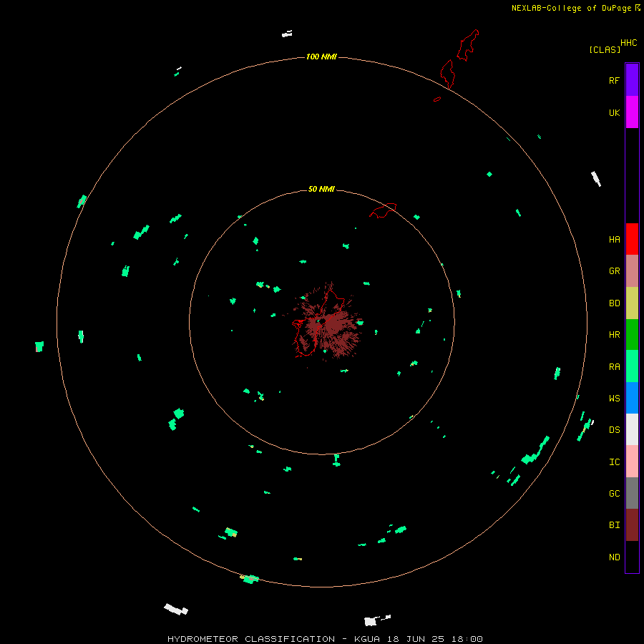Click the RF purple legend swatch
Image resolution: width=644 pixels, height=644 pixels.
tap(632, 80)
